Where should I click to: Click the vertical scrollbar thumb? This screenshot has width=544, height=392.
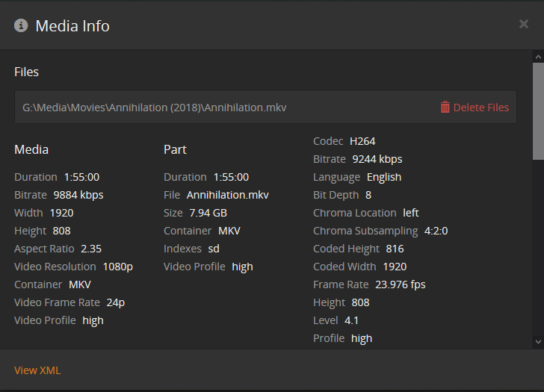(538, 111)
